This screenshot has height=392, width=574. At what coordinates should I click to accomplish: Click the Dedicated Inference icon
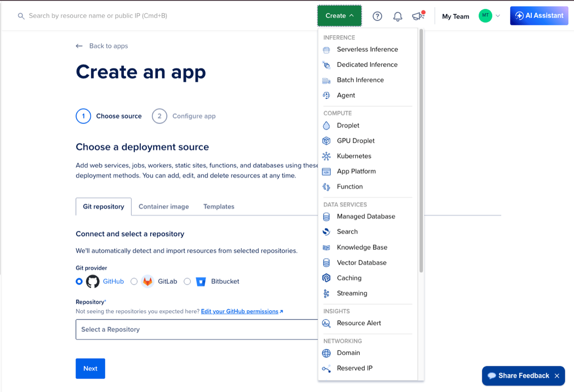[x=326, y=65]
